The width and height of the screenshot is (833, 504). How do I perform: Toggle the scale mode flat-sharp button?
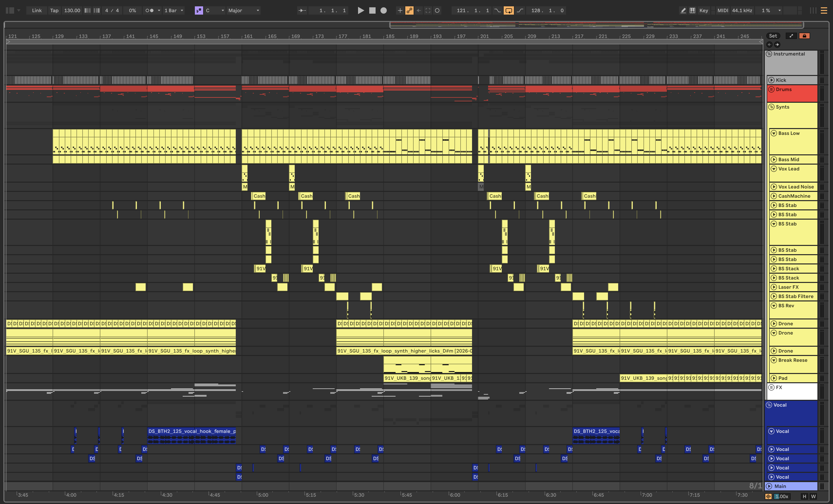[x=199, y=10]
